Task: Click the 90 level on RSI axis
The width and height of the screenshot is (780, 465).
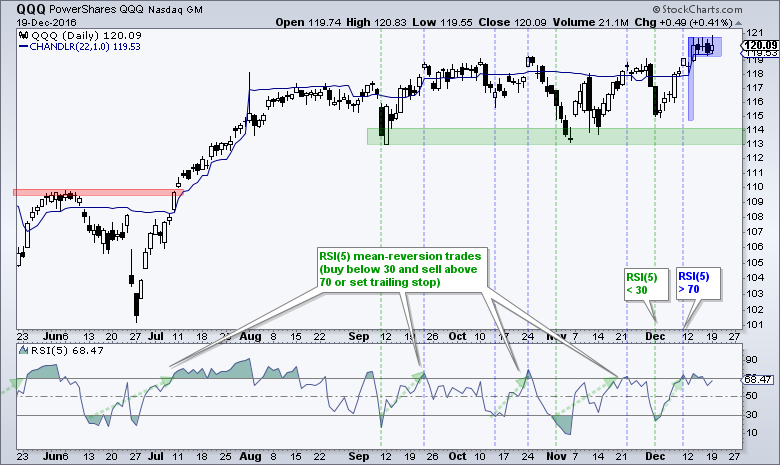Action: 751,360
